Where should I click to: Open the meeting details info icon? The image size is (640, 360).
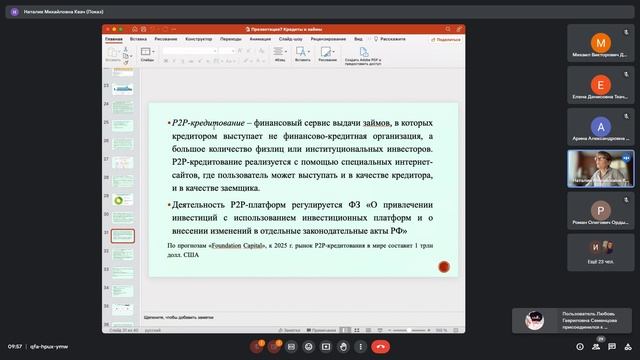pos(580,347)
